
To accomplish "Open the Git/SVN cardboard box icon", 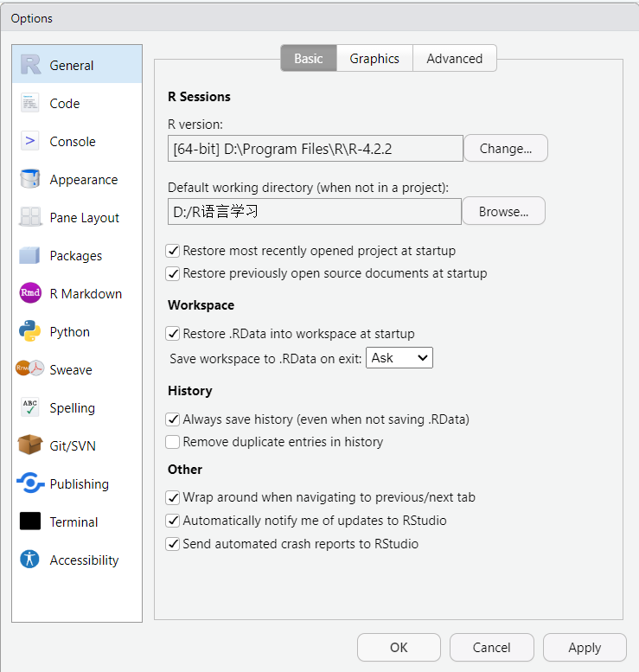I will (x=30, y=445).
